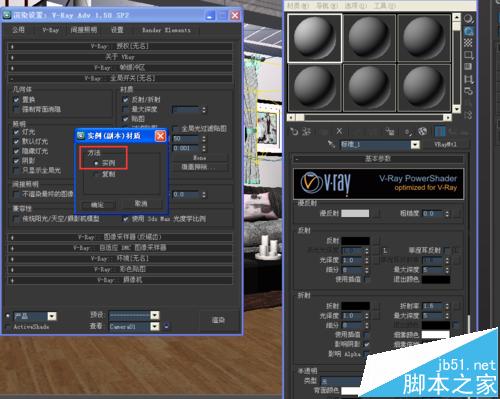Open the 查看 Camera01 dropdown
Viewport: 500px width, 399px height.
coord(155,326)
